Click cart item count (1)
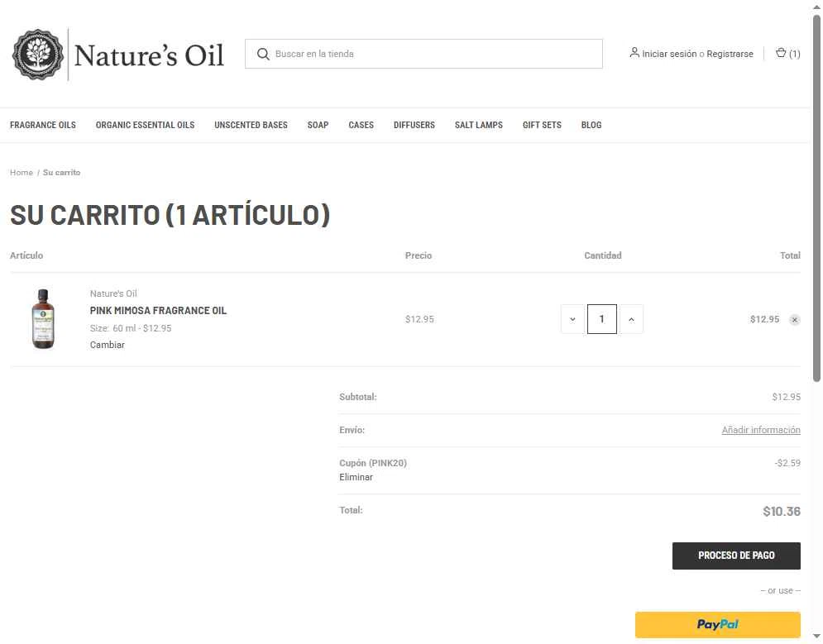The image size is (823, 644). (794, 54)
